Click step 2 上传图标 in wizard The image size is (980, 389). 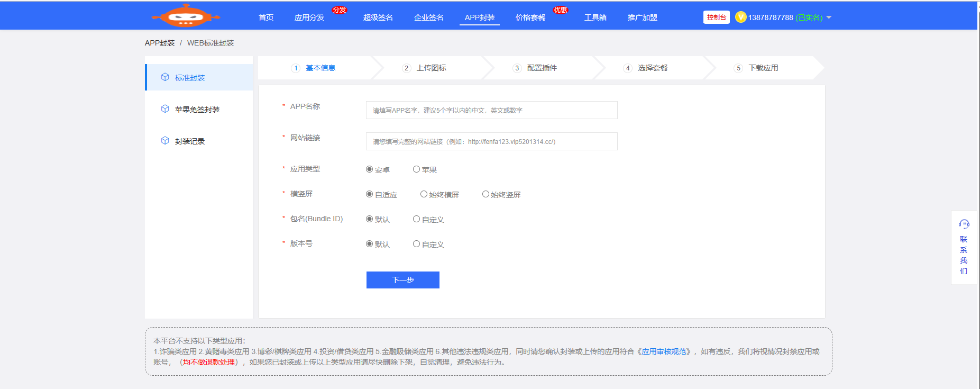click(431, 68)
